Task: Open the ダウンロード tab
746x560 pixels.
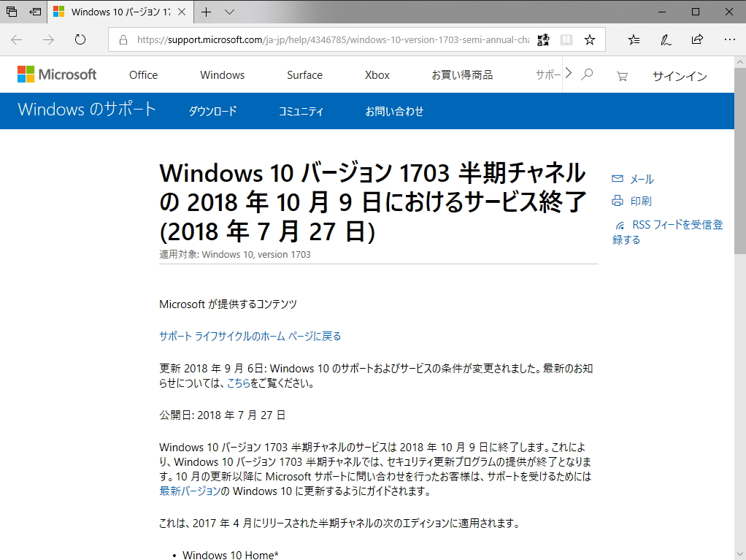Action: [212, 111]
